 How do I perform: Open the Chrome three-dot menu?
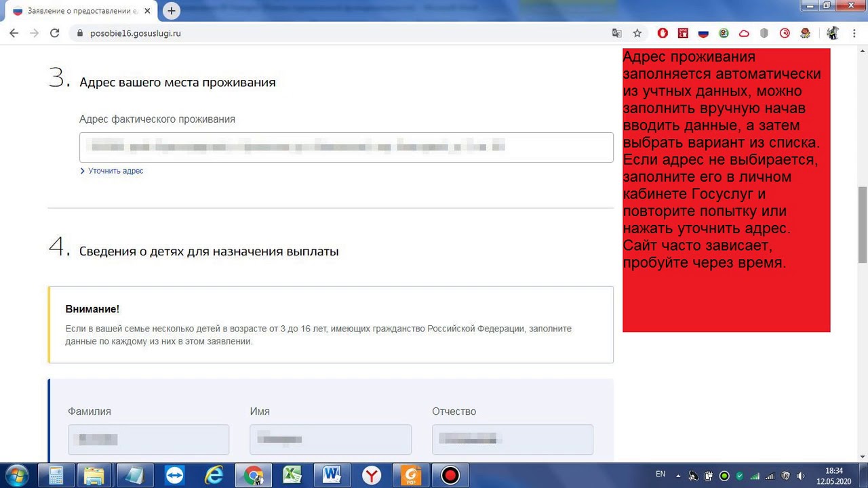click(x=854, y=33)
